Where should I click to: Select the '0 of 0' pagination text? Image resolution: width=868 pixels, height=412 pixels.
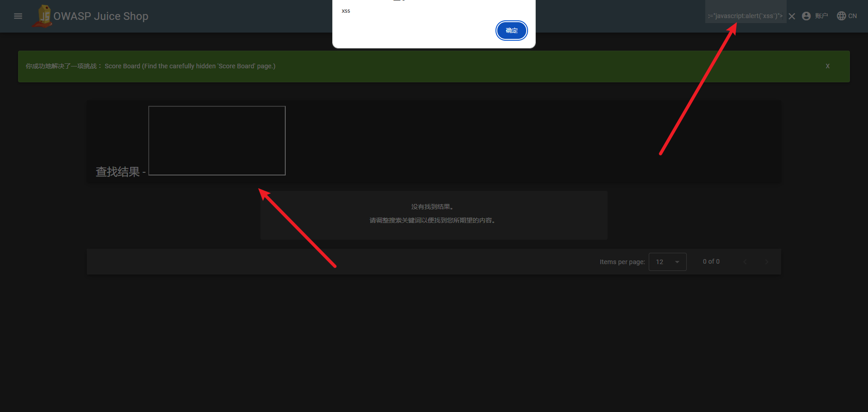(711, 261)
